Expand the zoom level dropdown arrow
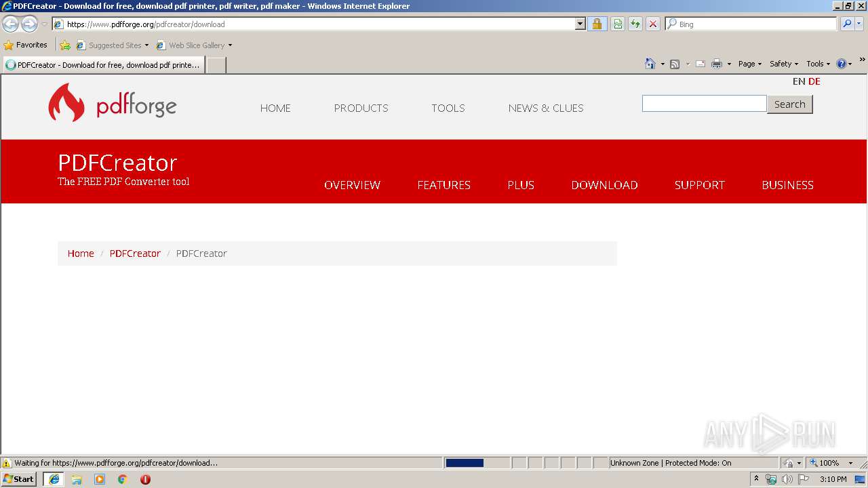868x488 pixels. point(850,463)
